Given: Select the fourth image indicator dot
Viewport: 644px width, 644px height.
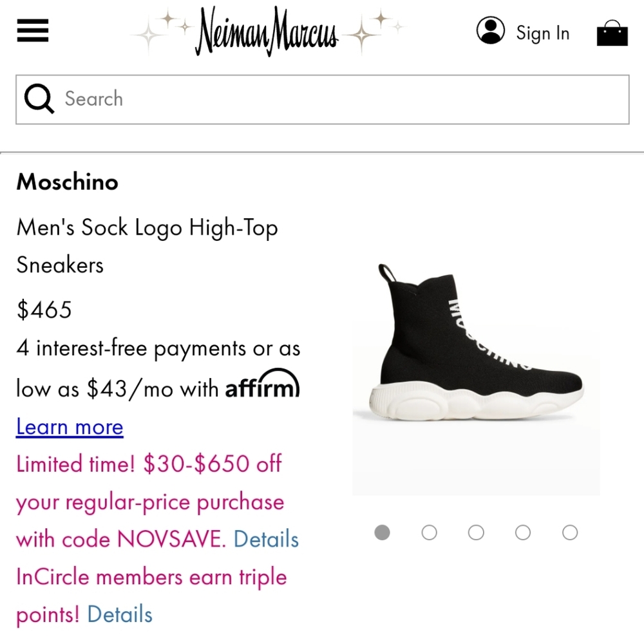Looking at the screenshot, I should pyautogui.click(x=522, y=533).
